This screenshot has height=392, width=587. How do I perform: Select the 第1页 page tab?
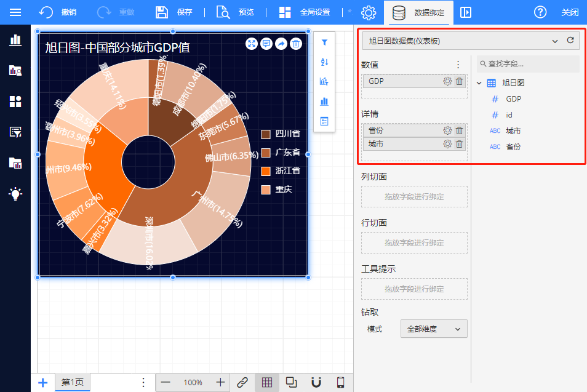73,382
